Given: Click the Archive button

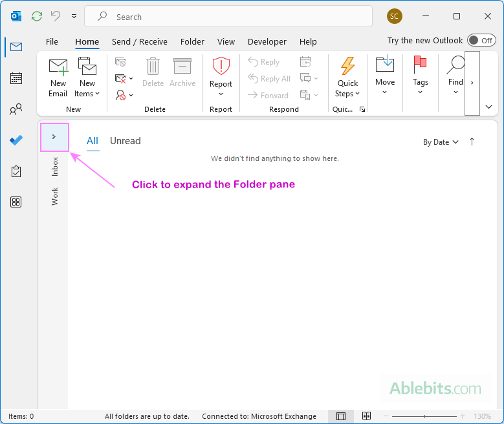Looking at the screenshot, I should (182, 72).
